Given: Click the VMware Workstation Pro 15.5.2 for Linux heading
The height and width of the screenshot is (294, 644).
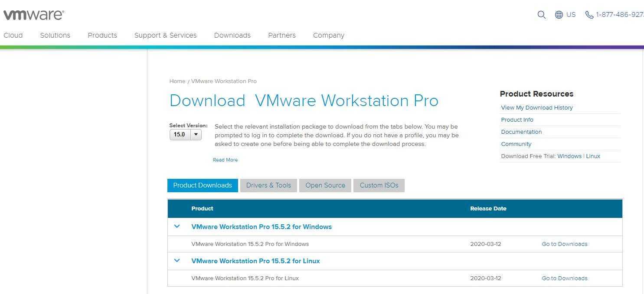Looking at the screenshot, I should 255,261.
